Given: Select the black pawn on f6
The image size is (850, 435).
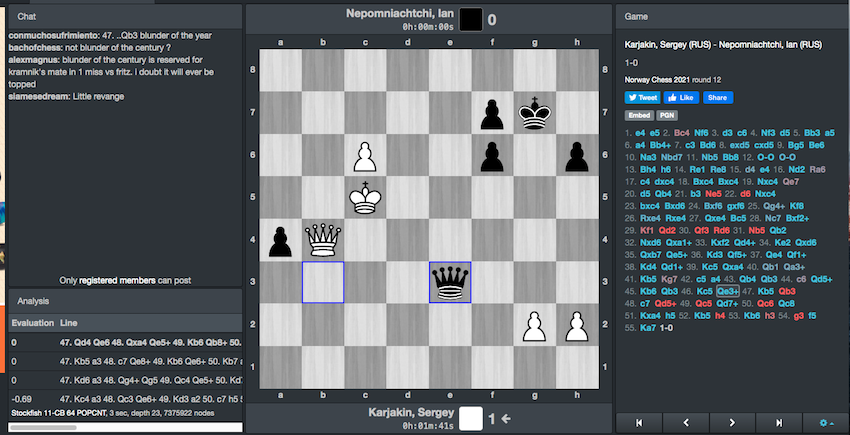Looking at the screenshot, I should 492,155.
